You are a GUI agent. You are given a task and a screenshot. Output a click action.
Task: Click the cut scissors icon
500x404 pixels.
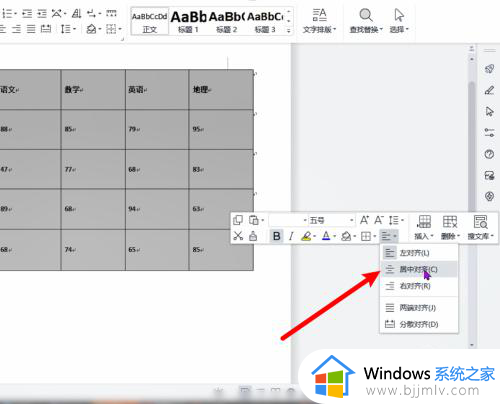pos(238,236)
